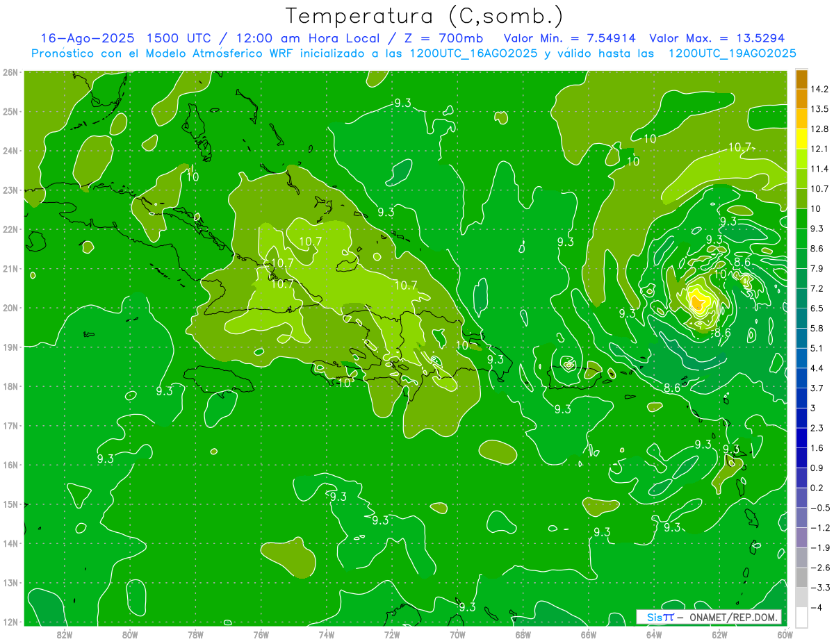Click the '2.3' colorbar label
The height and width of the screenshot is (644, 834).
pyautogui.click(x=817, y=427)
